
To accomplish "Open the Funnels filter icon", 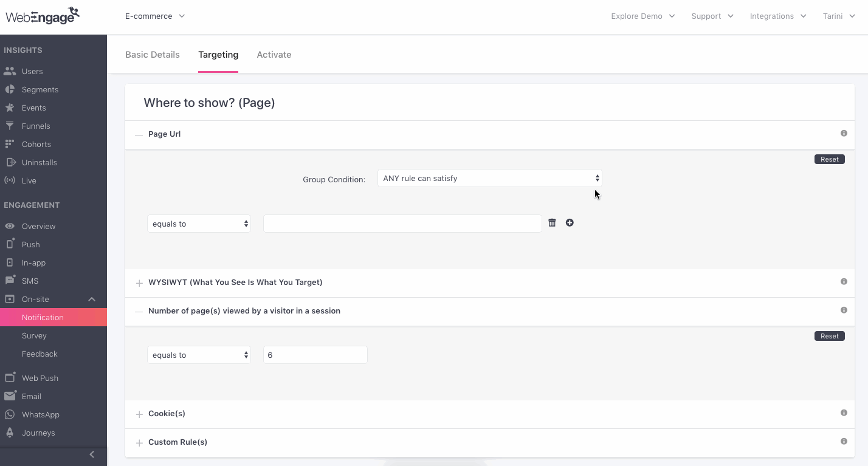I will pyautogui.click(x=9, y=126).
